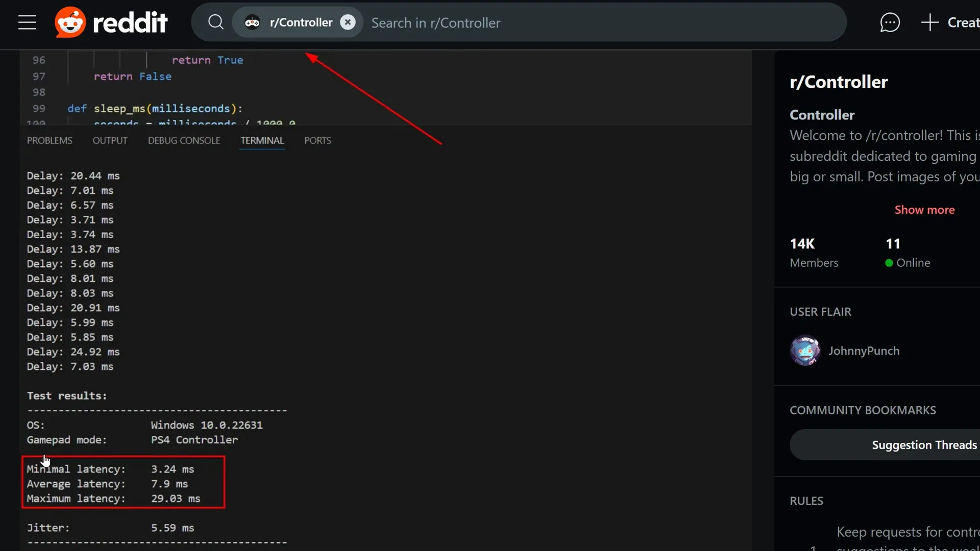Select the TERMINAL tab

[262, 141]
